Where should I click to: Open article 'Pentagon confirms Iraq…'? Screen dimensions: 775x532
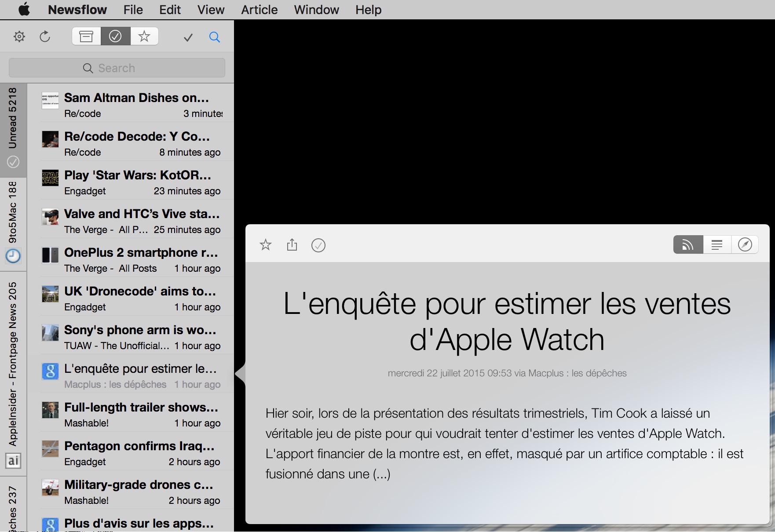coord(131,451)
